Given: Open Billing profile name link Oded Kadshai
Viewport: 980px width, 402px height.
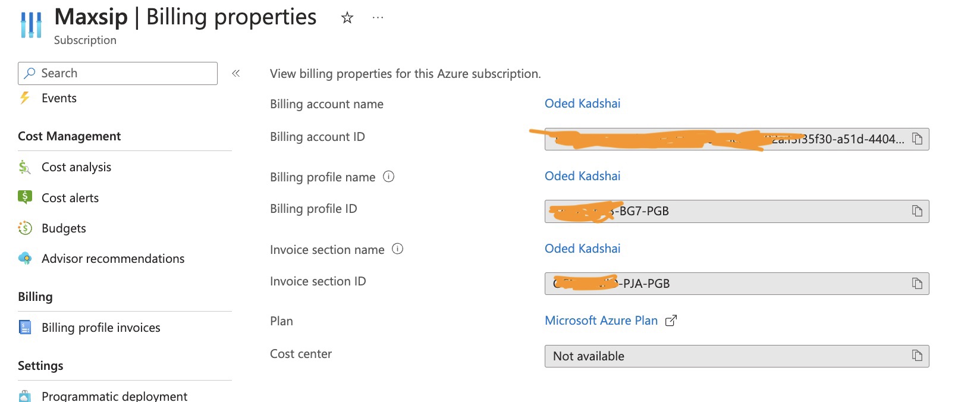Looking at the screenshot, I should (x=582, y=176).
